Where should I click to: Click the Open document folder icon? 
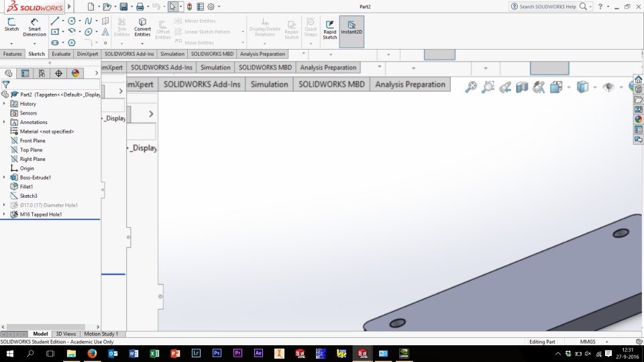point(107,7)
